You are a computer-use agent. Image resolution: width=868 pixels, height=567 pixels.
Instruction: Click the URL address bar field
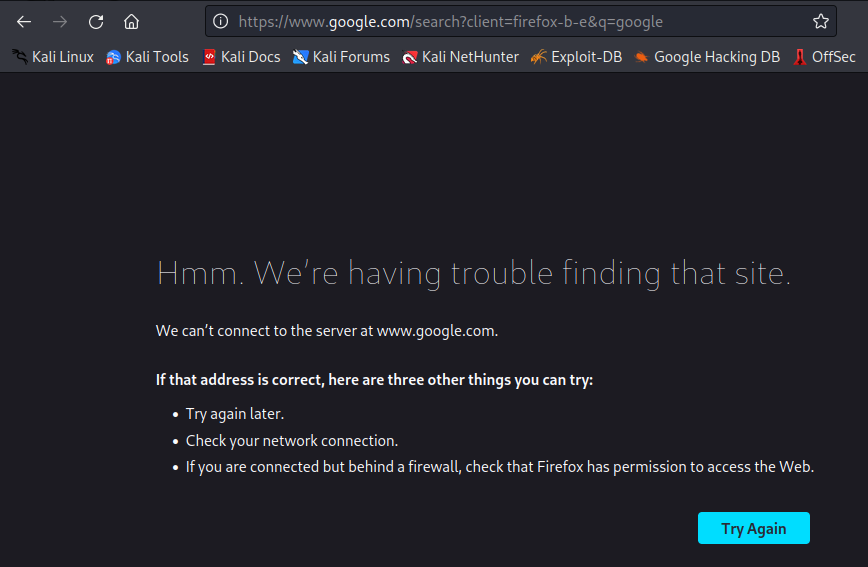tap(520, 22)
